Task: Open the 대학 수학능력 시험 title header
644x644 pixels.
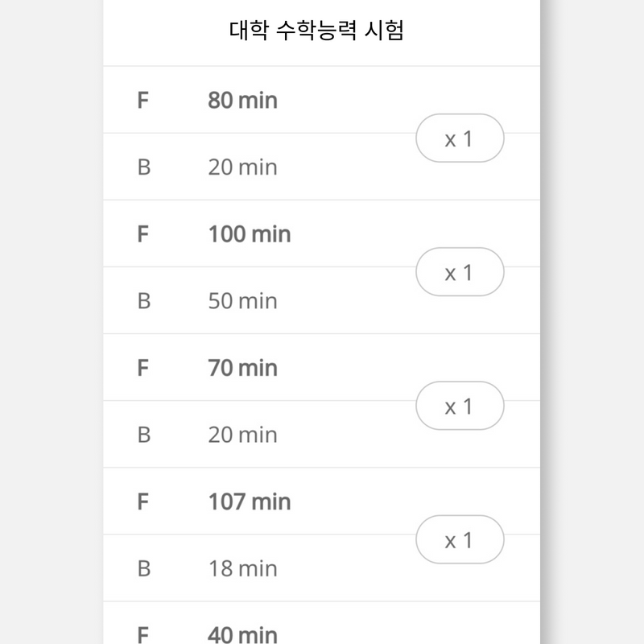Action: pyautogui.click(x=316, y=31)
